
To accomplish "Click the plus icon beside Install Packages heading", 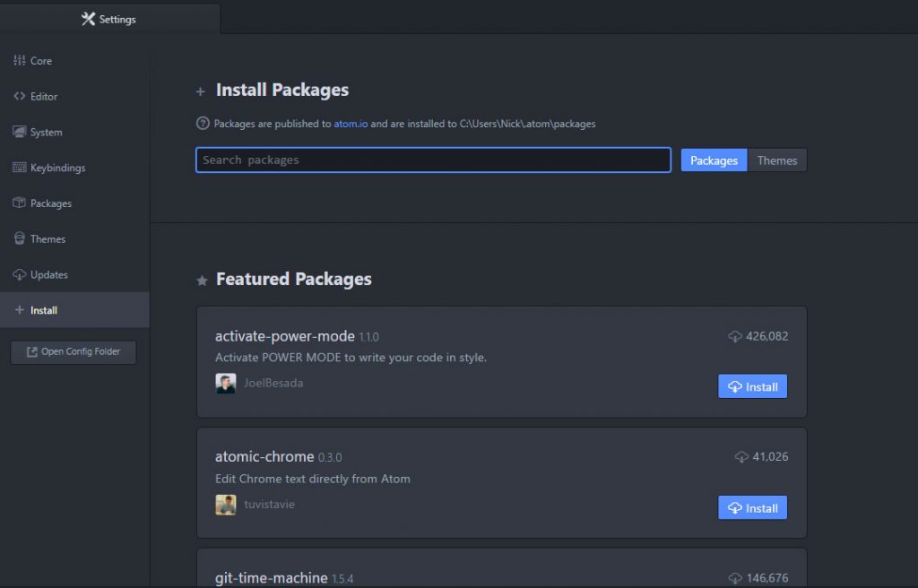I will [x=201, y=90].
